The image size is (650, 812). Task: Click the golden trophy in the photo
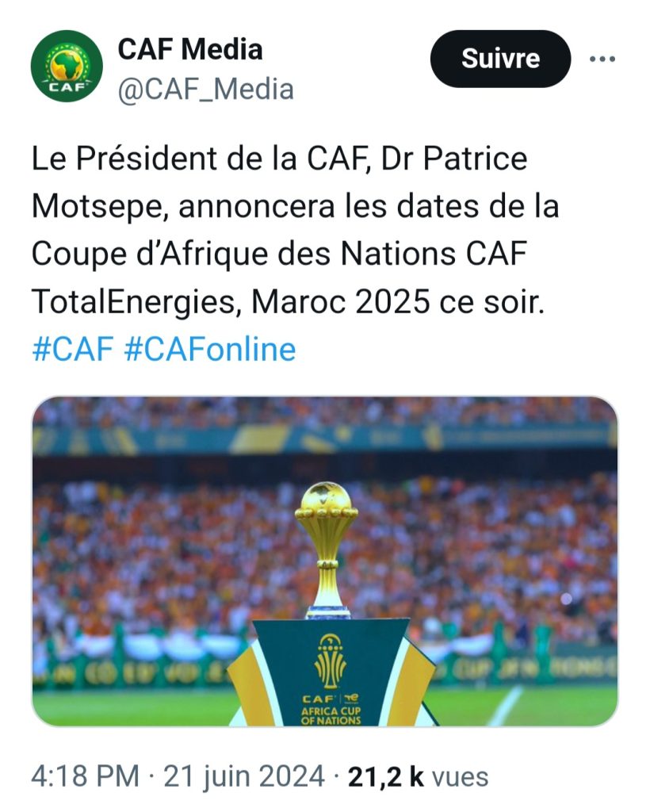327,549
